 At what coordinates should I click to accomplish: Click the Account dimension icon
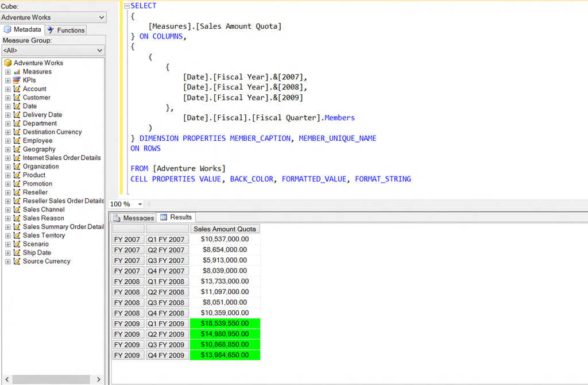(17, 89)
